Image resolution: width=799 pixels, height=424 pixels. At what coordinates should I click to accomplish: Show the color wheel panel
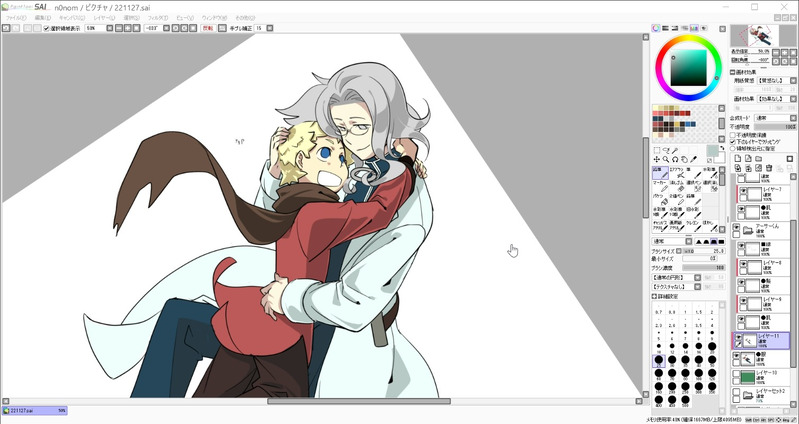pos(656,28)
